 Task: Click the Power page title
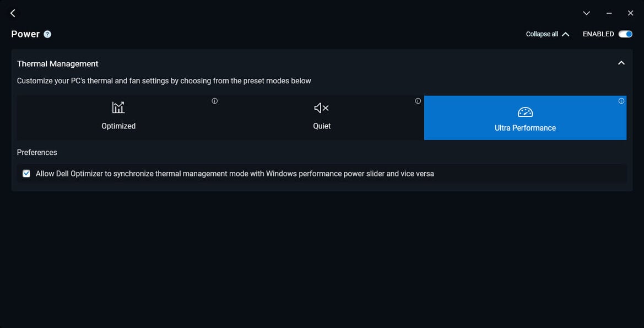coord(25,34)
